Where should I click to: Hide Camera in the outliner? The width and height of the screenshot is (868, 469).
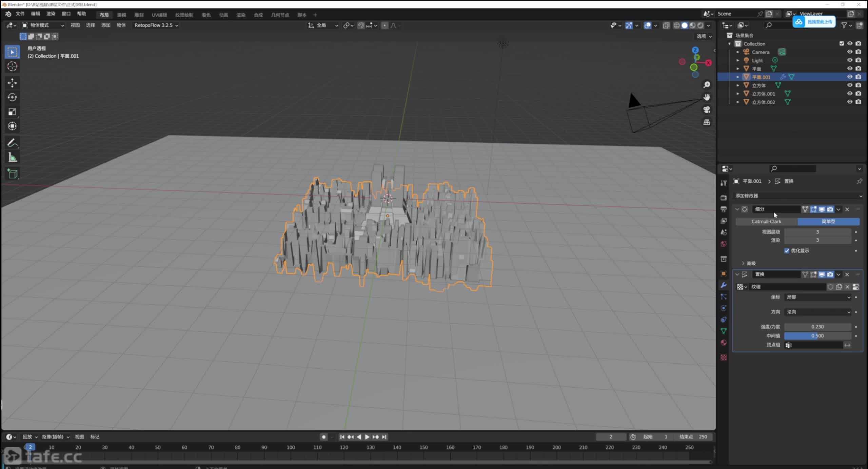[850, 52]
